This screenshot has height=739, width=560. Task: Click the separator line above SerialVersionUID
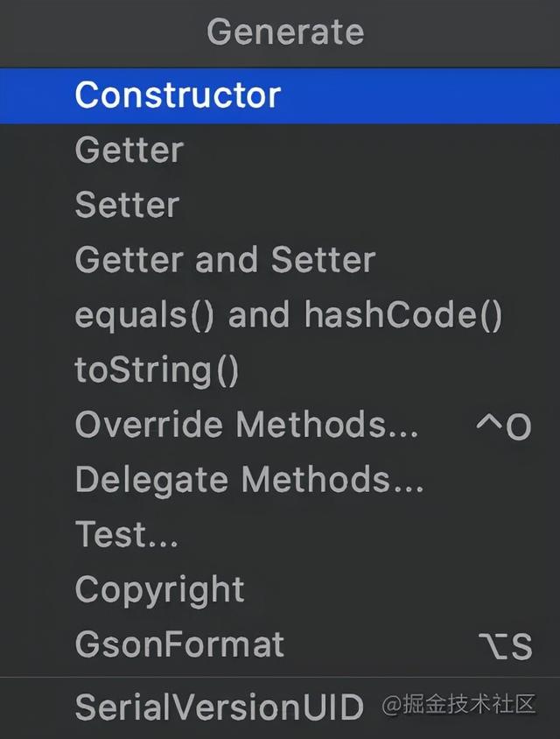280,676
